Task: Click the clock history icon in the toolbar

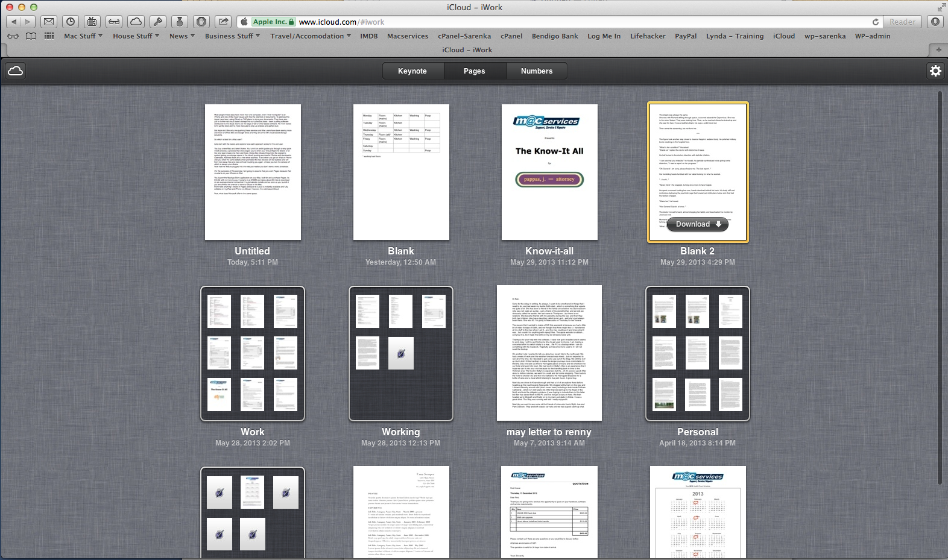Action: coord(71,22)
